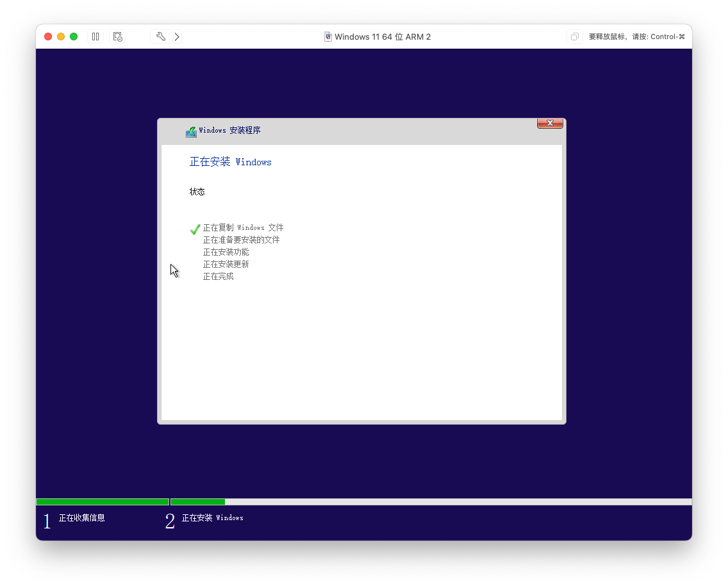Image resolution: width=728 pixels, height=588 pixels.
Task: Click step 1 '正在收集信息' label
Action: (82, 518)
